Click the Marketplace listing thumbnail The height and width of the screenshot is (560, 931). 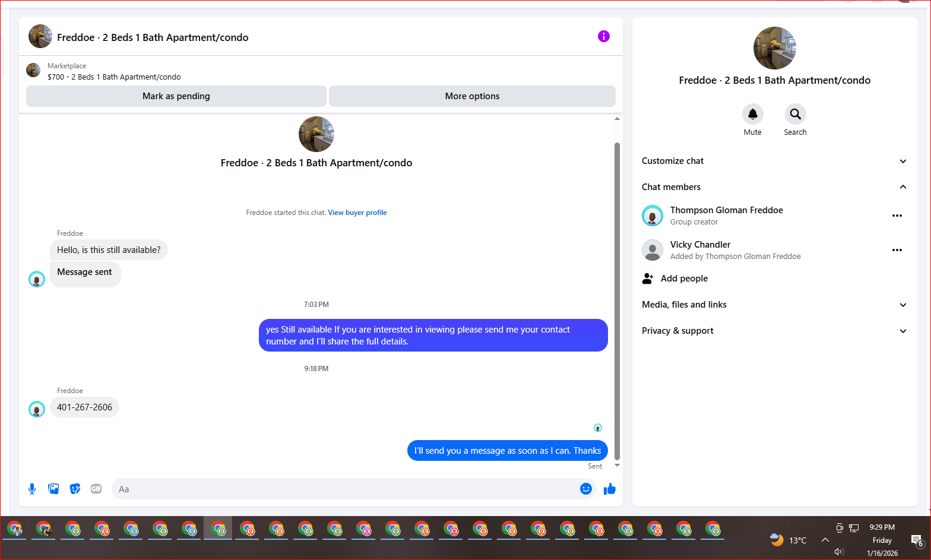[x=33, y=70]
